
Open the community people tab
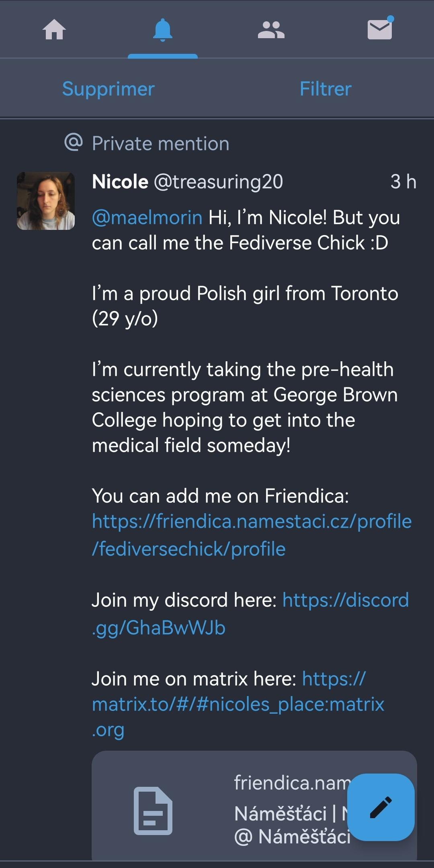(x=271, y=30)
